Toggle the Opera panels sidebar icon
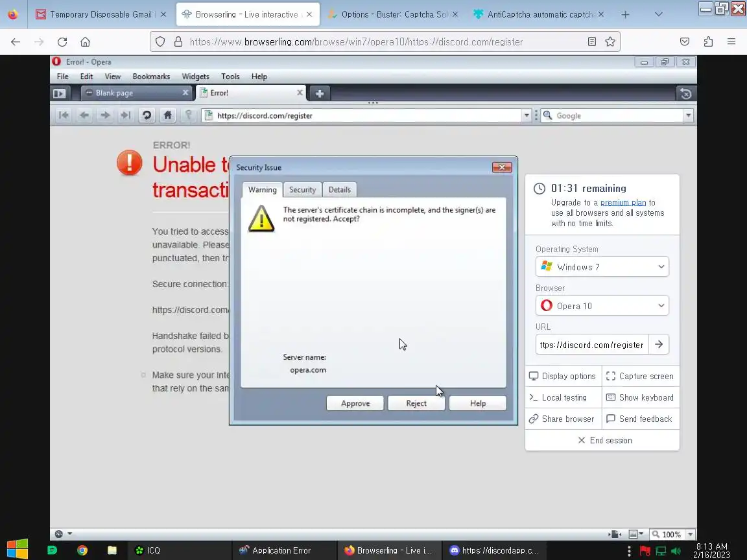Viewport: 747px width, 560px height. pyautogui.click(x=60, y=93)
